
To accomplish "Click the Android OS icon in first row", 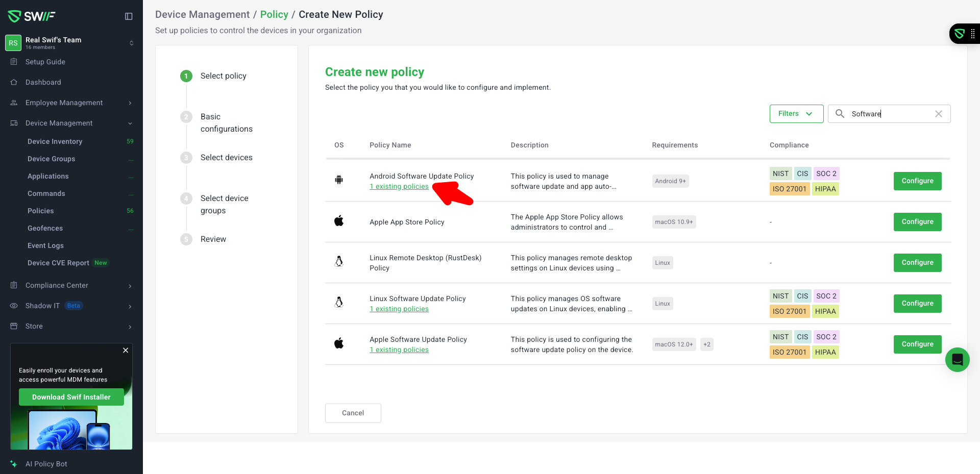I will 339,180.
